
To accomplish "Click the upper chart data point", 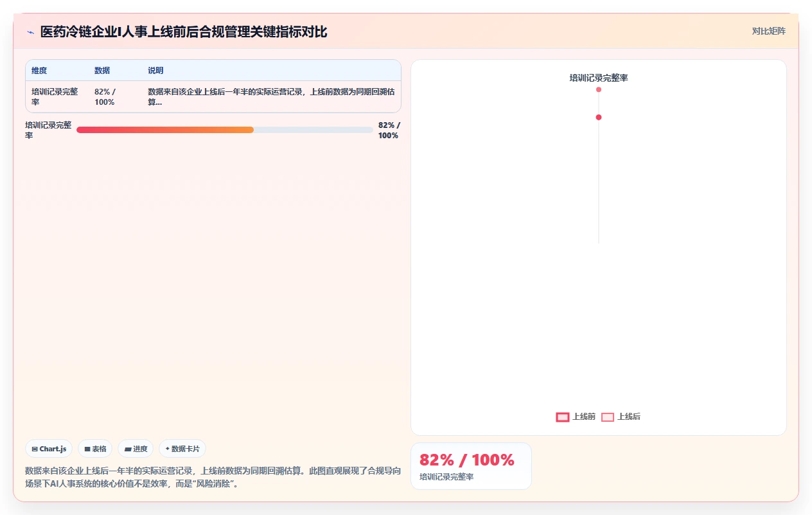I will pos(599,89).
